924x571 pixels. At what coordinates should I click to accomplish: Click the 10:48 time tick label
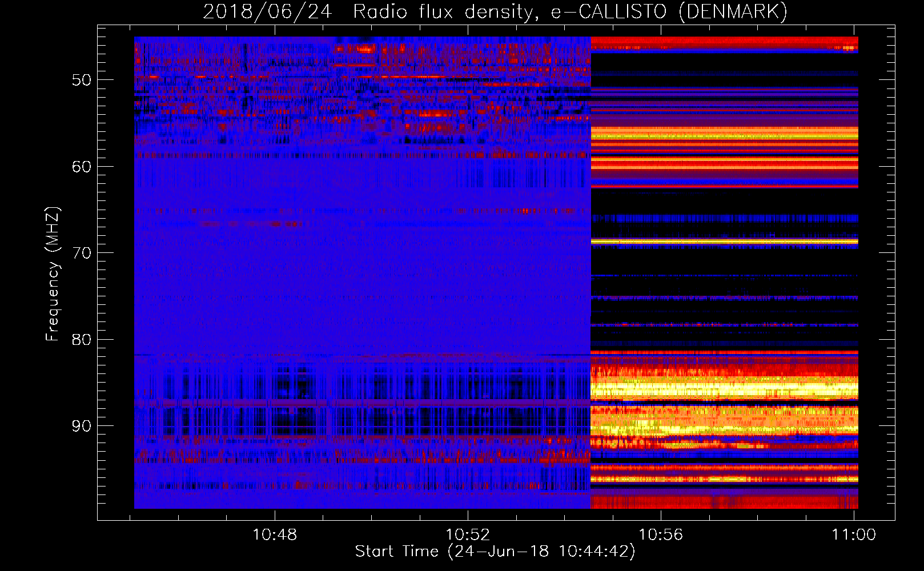[275, 535]
